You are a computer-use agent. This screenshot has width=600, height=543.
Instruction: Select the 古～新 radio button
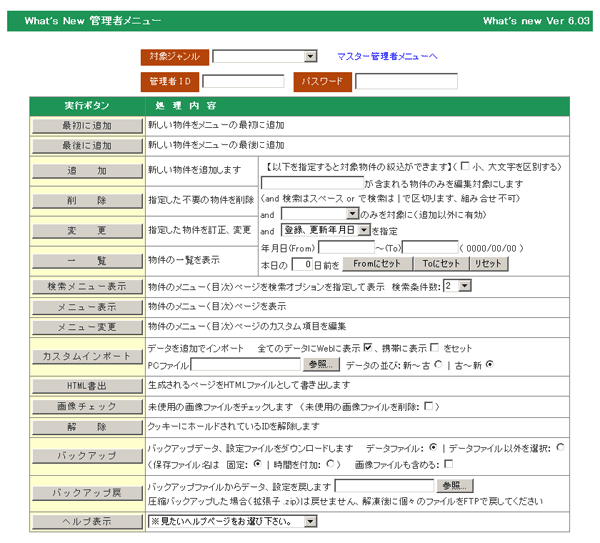pyautogui.click(x=489, y=364)
